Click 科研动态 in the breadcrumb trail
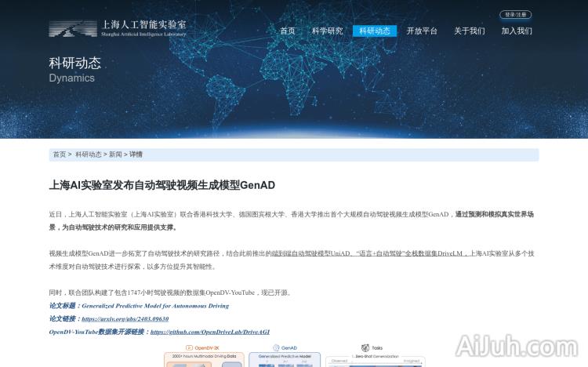The width and height of the screenshot is (588, 367). pos(88,155)
